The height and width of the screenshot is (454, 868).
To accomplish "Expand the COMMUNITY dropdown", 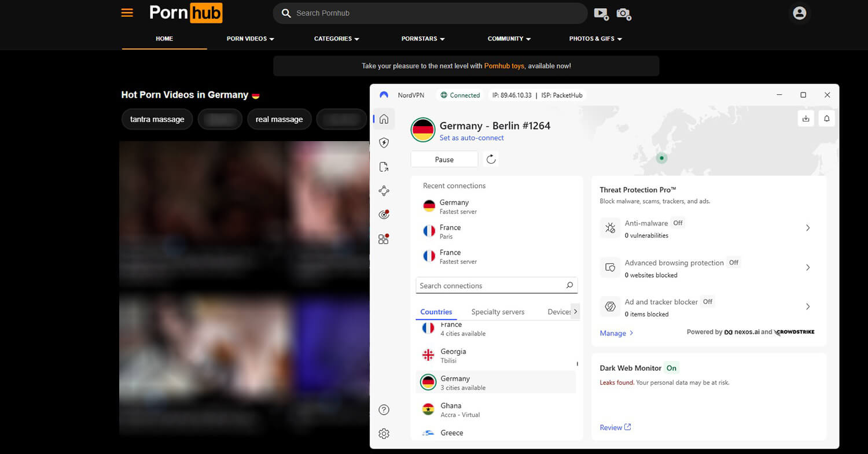I will coord(509,38).
